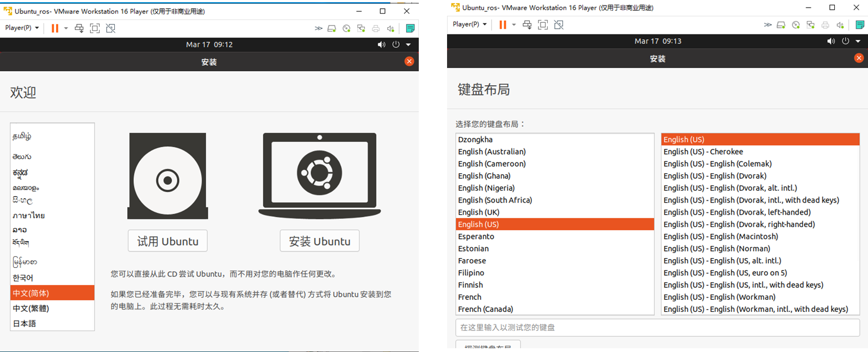This screenshot has width=868, height=352.
Task: Select 中文(简体) in the language list
Action: (52, 293)
